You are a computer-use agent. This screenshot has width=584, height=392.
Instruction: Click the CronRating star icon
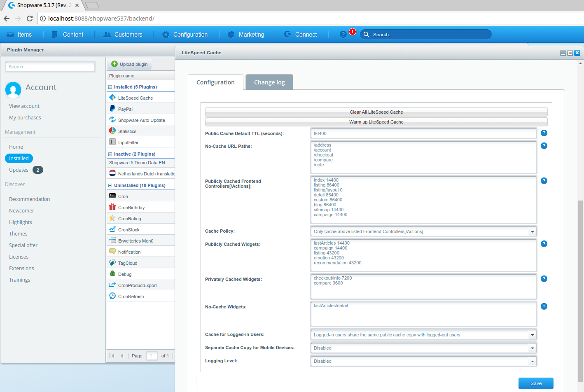pos(112,218)
